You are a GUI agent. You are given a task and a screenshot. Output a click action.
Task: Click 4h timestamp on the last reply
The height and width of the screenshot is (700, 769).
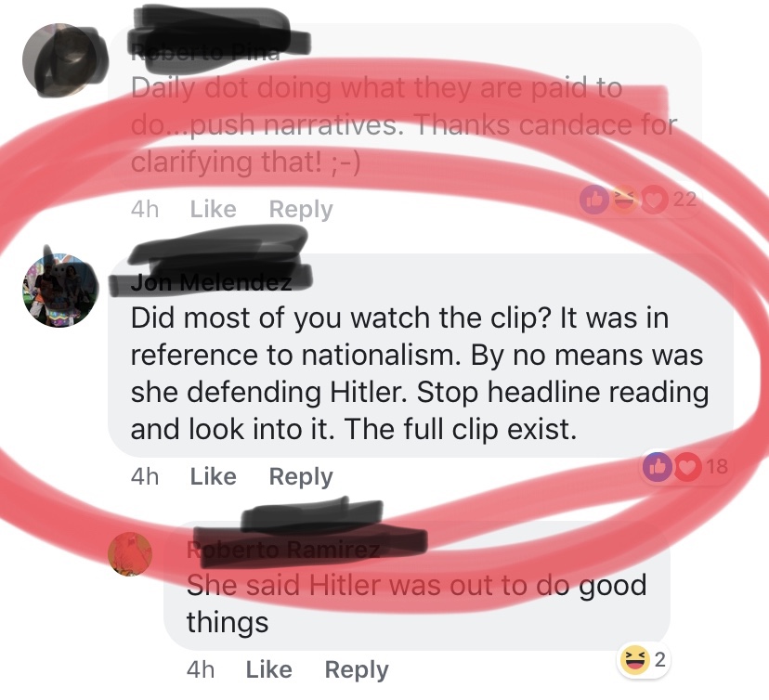(x=200, y=669)
